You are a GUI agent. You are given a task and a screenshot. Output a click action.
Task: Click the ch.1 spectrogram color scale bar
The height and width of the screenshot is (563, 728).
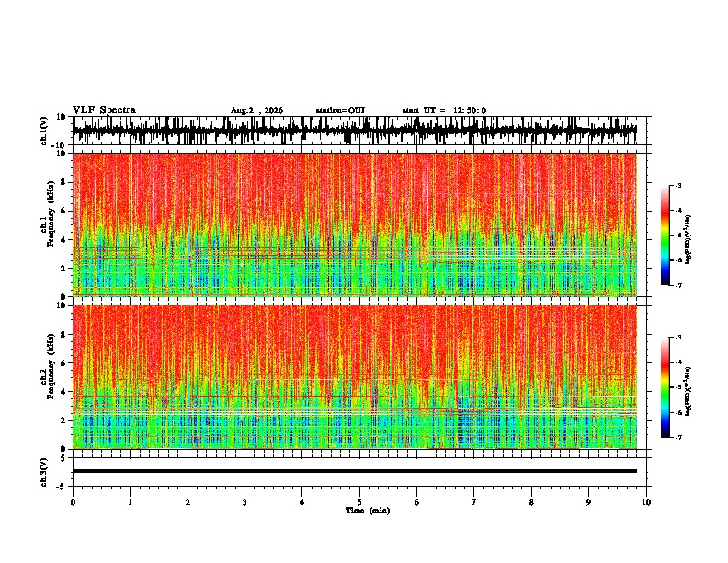[x=665, y=236]
